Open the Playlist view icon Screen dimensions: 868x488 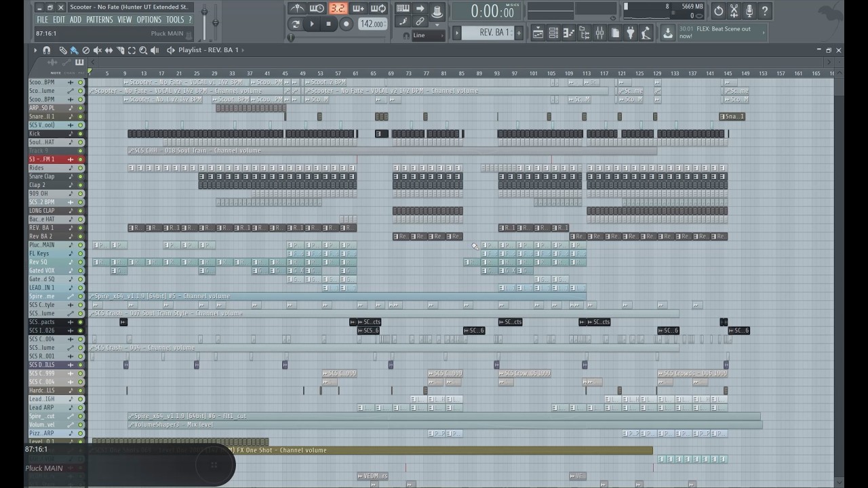(538, 33)
